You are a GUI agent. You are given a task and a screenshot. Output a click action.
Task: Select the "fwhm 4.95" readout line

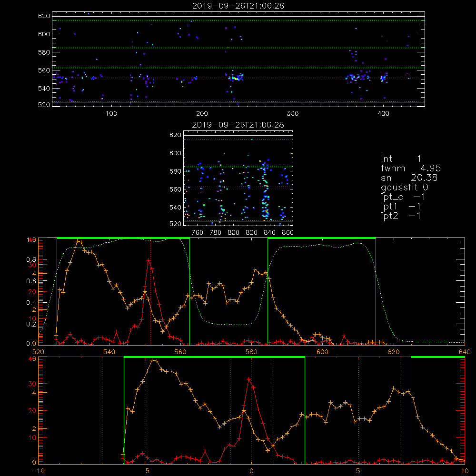coord(411,168)
